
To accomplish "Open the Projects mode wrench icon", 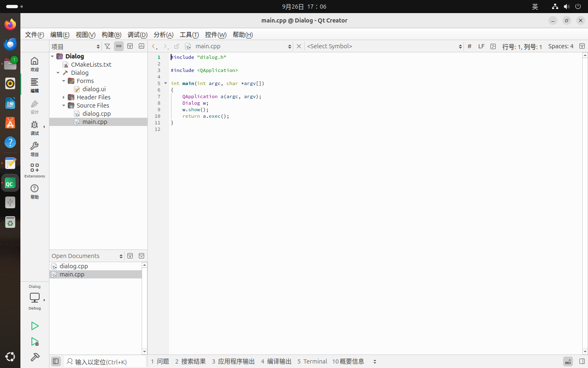I will pos(35,149).
